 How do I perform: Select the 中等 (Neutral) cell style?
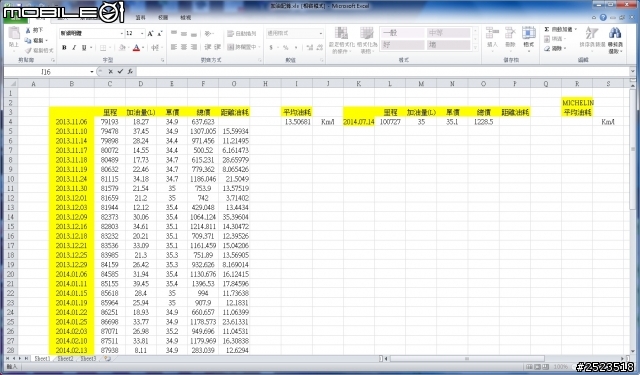[448, 33]
